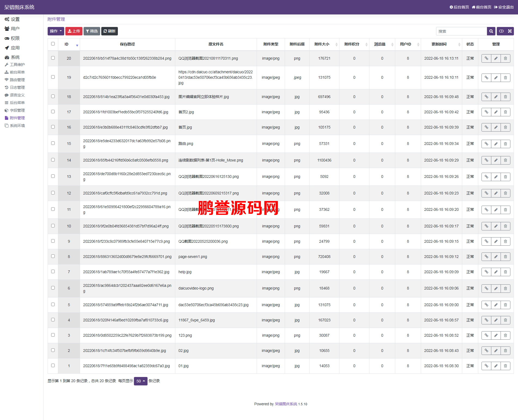Viewport: 518px width, 420px height.
Task: Open 应用 sidebar section
Action: 12,48
